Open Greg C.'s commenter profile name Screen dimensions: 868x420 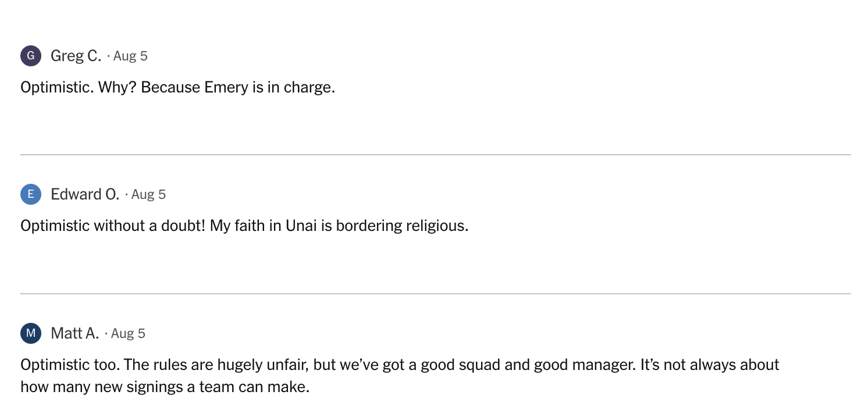coord(76,56)
